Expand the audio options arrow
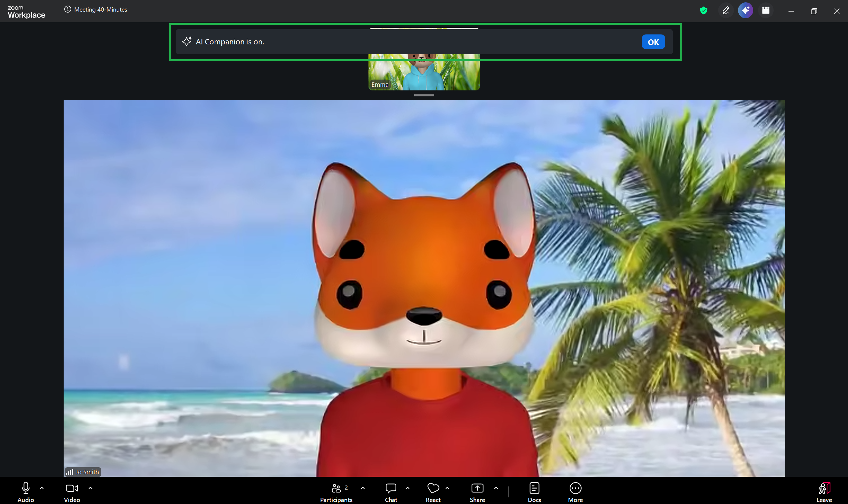Screen dimensions: 848x504 click(x=42, y=488)
